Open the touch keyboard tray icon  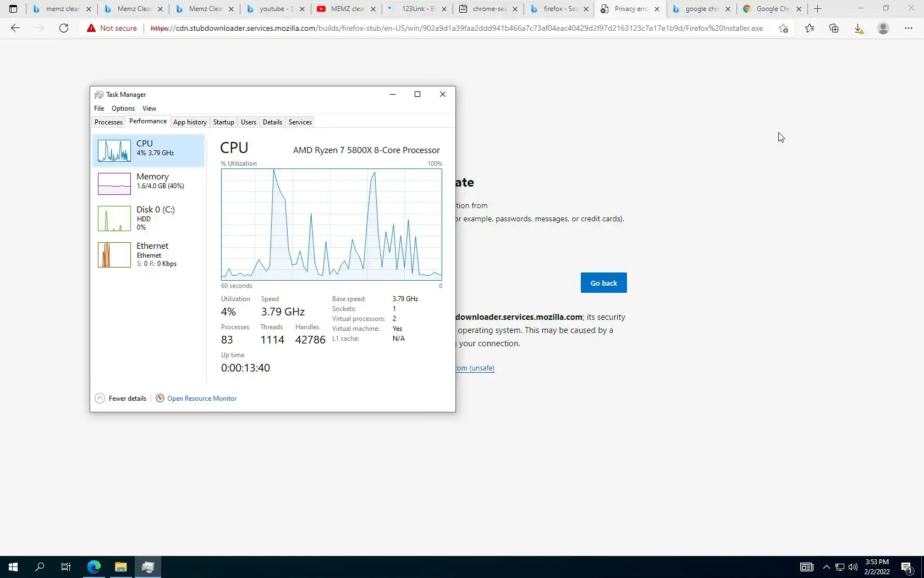point(806,567)
